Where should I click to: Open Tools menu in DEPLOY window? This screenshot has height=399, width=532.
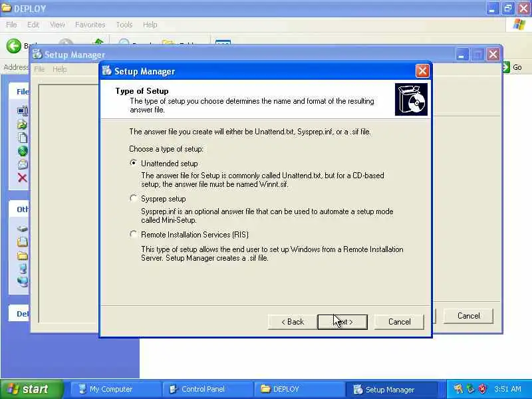pos(124,25)
